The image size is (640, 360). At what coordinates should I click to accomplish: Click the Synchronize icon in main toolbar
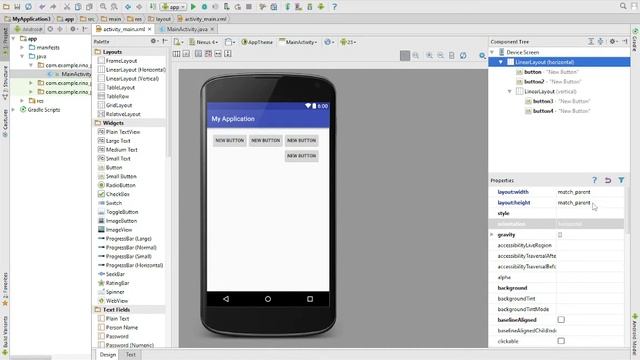[x=29, y=7]
